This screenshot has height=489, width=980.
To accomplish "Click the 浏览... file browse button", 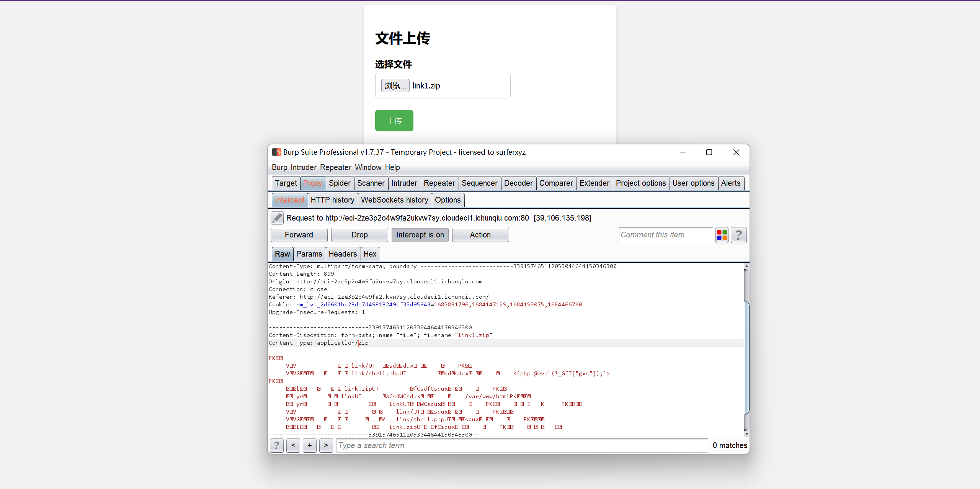I will (395, 85).
